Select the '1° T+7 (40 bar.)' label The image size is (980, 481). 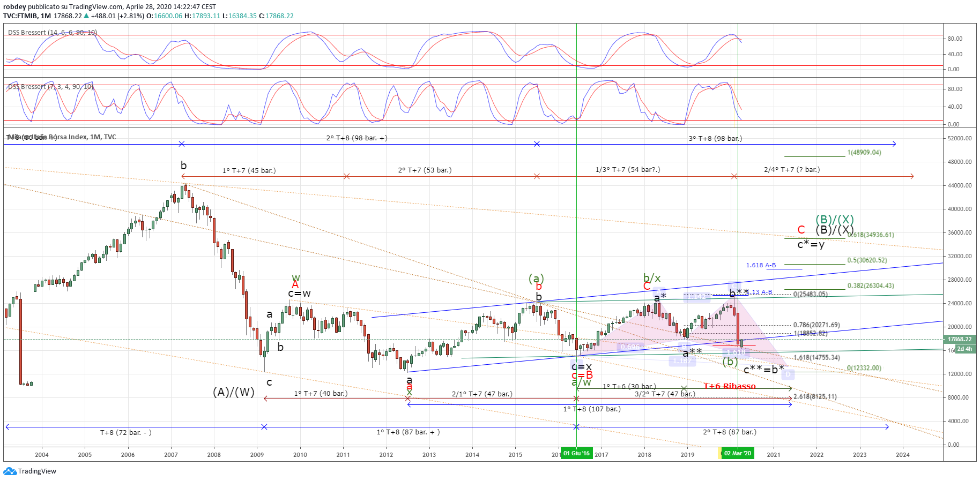[x=321, y=394]
